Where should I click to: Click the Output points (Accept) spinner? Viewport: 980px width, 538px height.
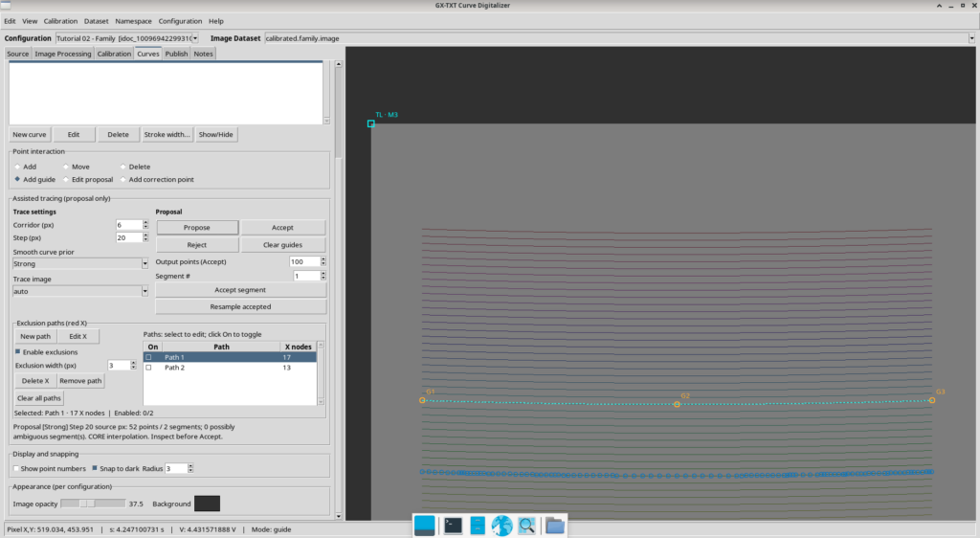[x=305, y=261]
